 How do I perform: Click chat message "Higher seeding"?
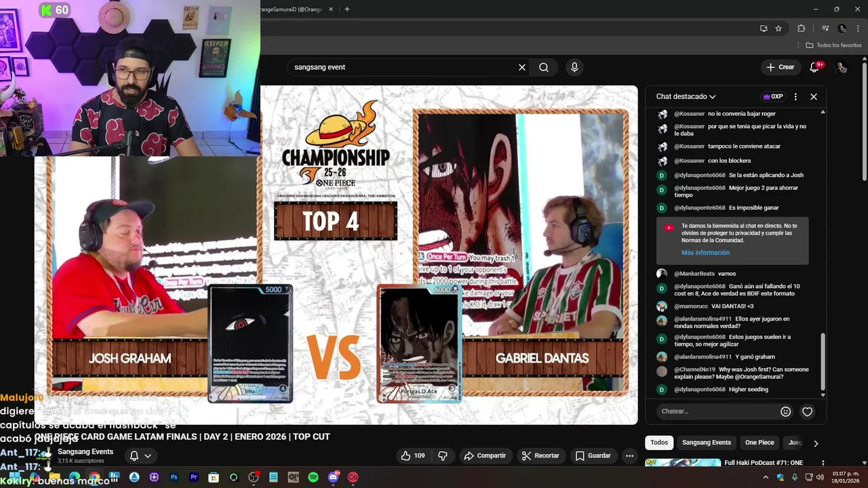[749, 390]
